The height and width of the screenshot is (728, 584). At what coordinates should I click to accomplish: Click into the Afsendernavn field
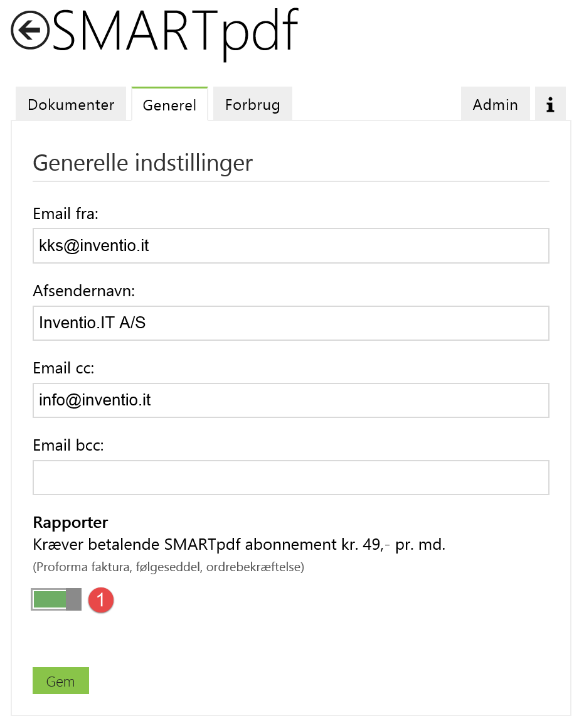click(x=291, y=323)
